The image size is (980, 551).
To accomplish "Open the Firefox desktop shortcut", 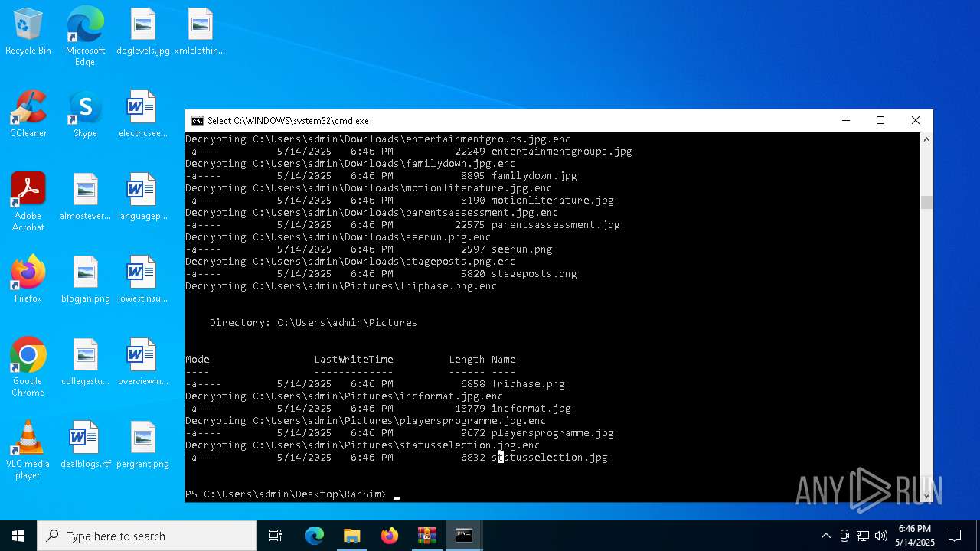I will tap(28, 280).
